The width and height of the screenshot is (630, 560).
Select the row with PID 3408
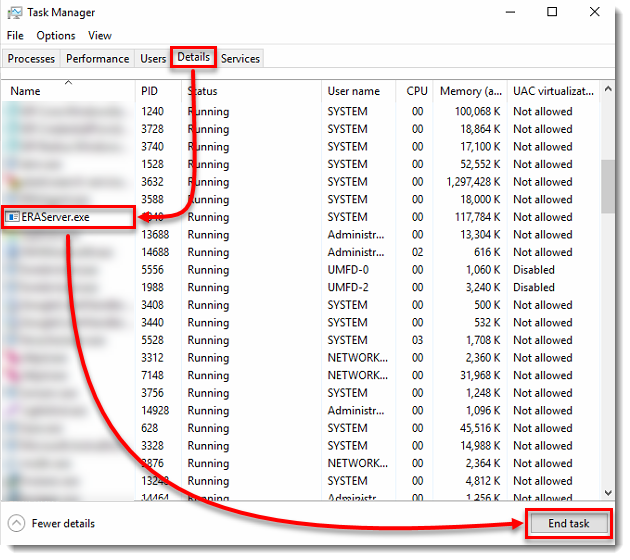point(299,305)
